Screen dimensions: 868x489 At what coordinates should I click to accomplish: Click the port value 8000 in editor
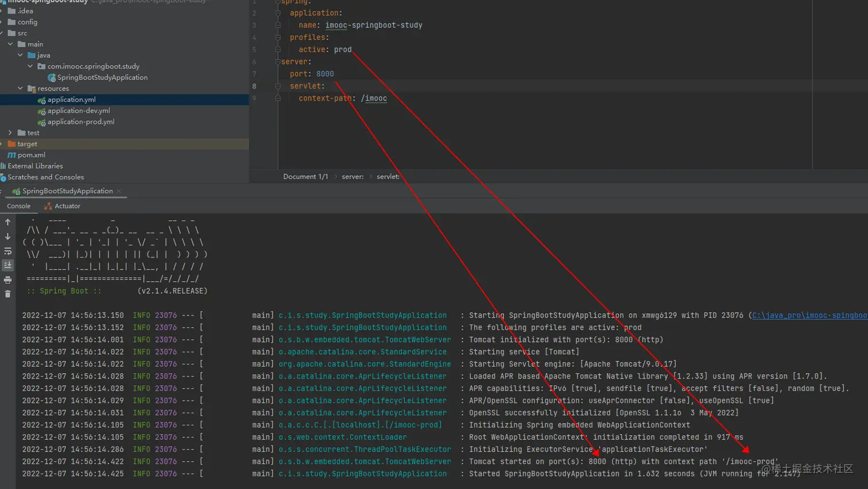pyautogui.click(x=325, y=74)
